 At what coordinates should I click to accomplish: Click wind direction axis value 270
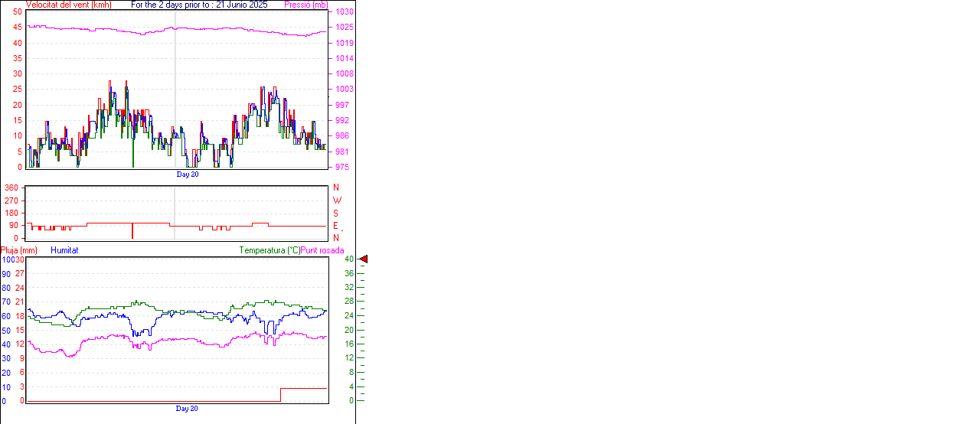(11, 201)
